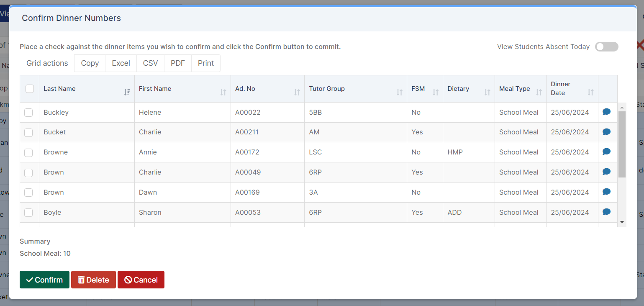Sort by Meal Type column icon
Screen dimensions: 644x306
(x=539, y=92)
